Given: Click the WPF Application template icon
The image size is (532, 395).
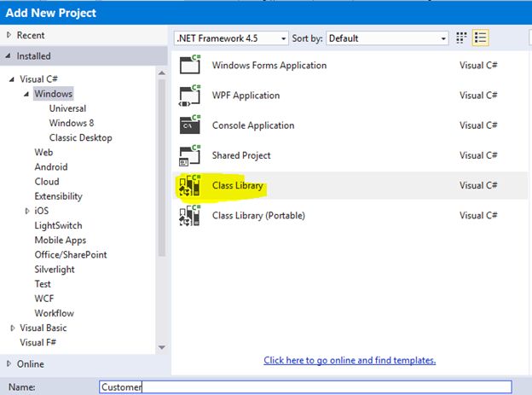Looking at the screenshot, I should 190,95.
